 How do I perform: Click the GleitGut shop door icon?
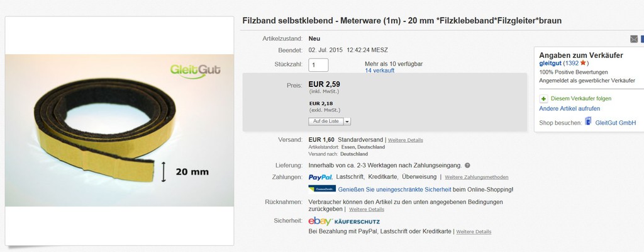pyautogui.click(x=588, y=121)
